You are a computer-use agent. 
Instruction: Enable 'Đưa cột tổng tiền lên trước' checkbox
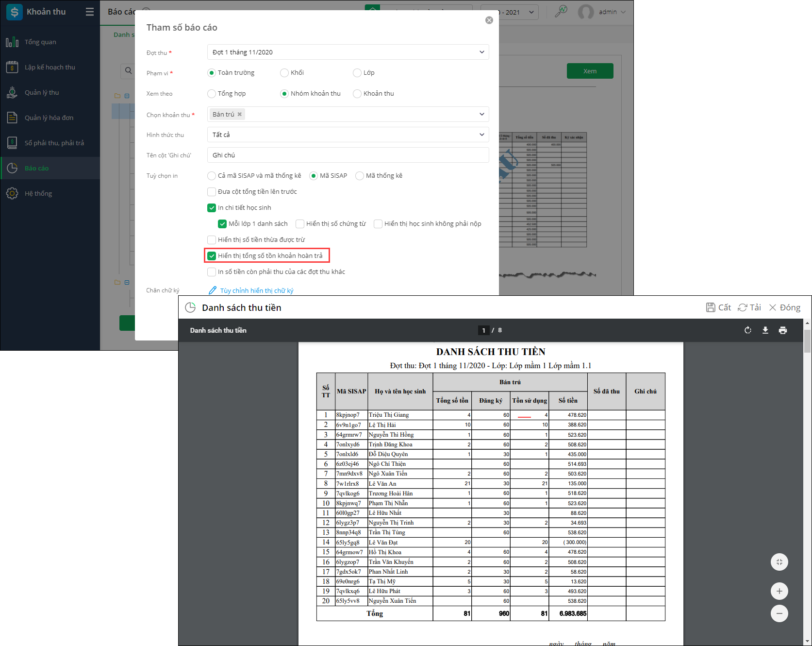212,192
